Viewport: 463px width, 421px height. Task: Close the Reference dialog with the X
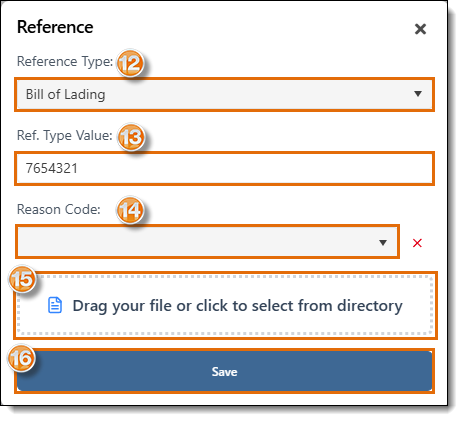(x=420, y=29)
